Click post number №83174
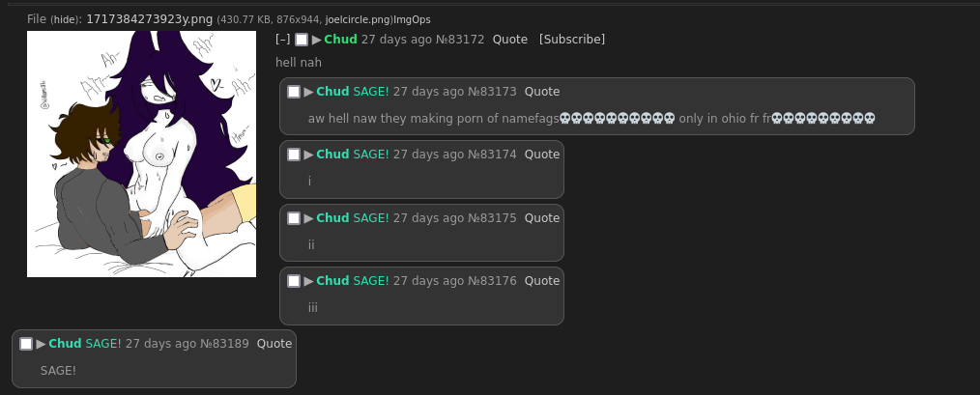This screenshot has height=395, width=980. [492, 155]
